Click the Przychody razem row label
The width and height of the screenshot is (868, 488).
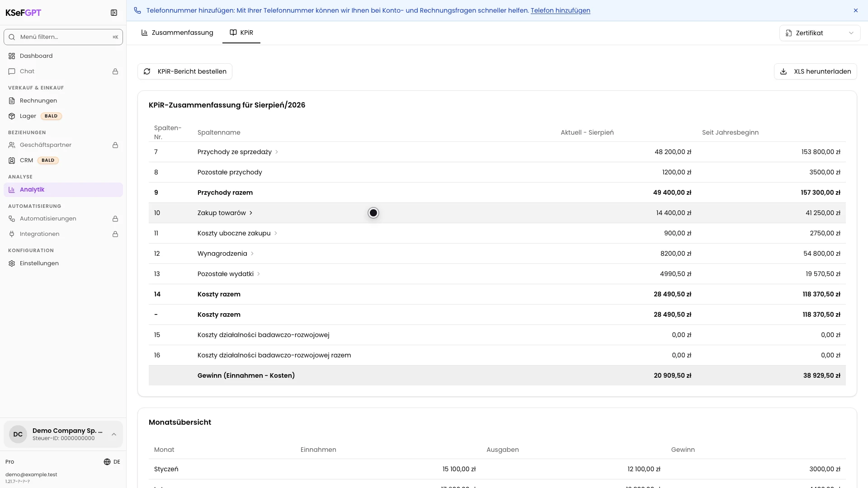click(225, 192)
